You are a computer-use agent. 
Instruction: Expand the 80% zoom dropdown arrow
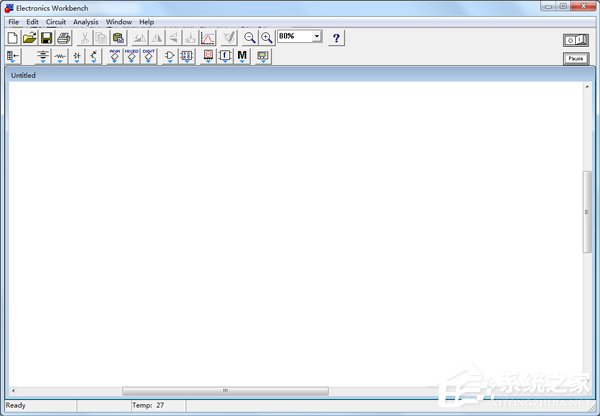[x=316, y=36]
